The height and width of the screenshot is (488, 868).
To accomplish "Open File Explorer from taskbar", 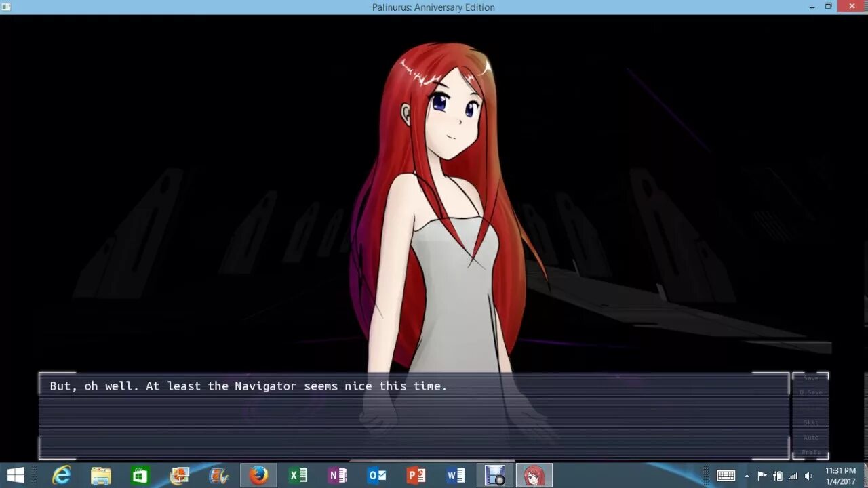I will (x=101, y=476).
